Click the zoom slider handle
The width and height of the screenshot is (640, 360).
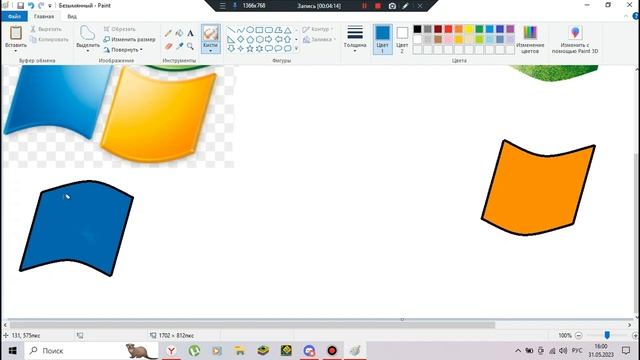[x=607, y=335]
